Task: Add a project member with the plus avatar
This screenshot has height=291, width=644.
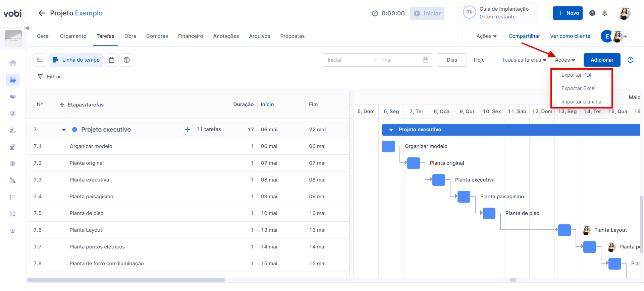Action: pyautogui.click(x=626, y=36)
